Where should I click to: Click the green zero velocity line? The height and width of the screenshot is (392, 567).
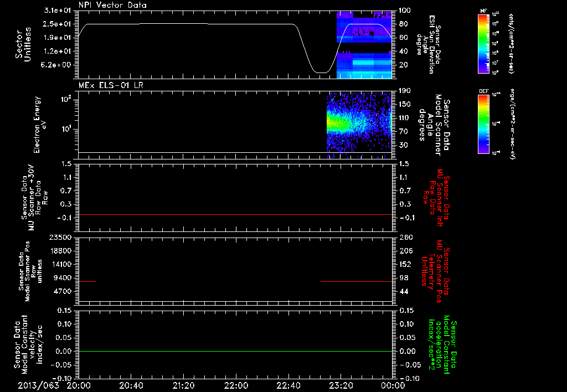point(235,351)
